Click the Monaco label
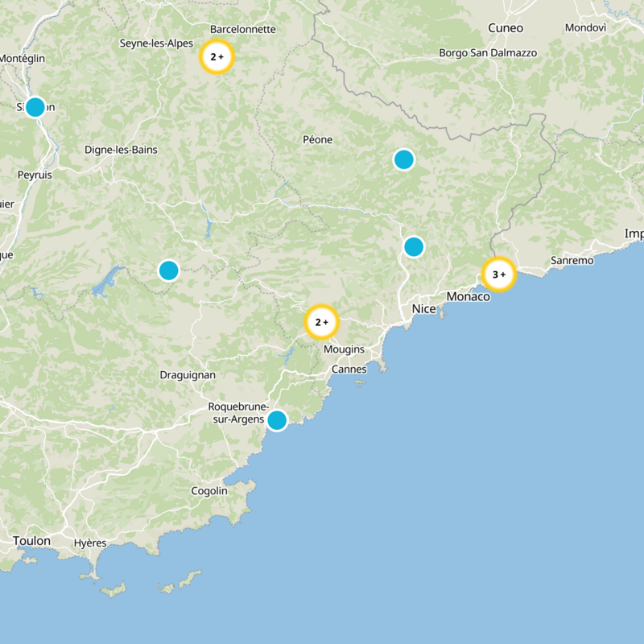The image size is (644, 644). (469, 296)
